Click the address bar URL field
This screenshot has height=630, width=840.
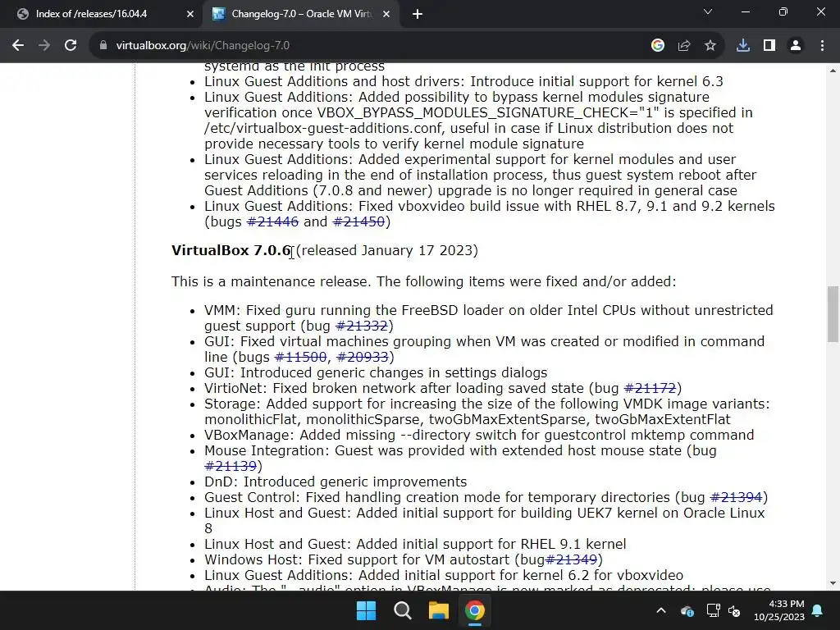(370, 46)
